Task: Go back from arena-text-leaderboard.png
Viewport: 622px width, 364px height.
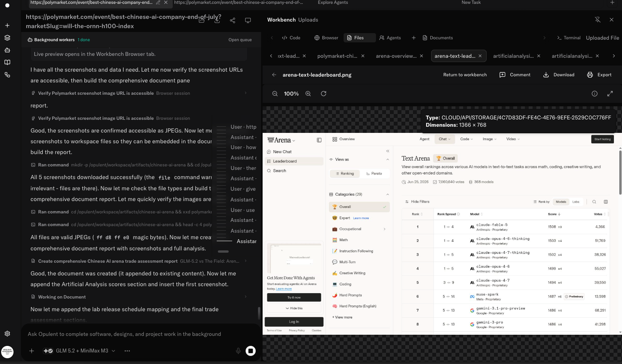Action: pos(274,75)
